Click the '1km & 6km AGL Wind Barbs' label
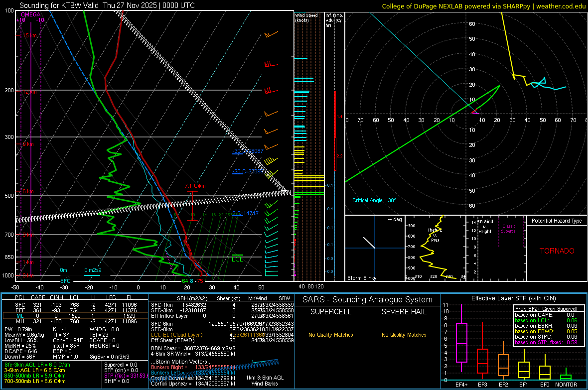The height and width of the screenshot is (390, 588). (265, 381)
